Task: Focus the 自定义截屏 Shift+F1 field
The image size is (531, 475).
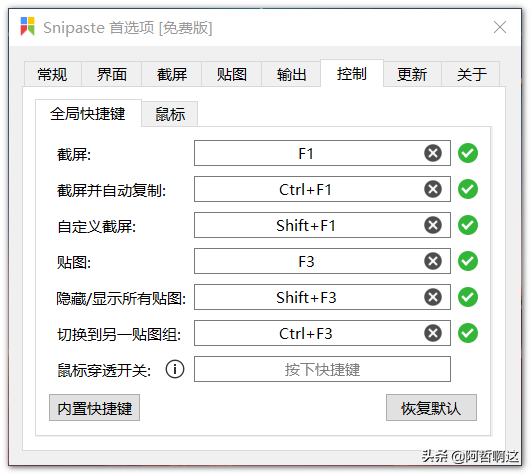Action: (322, 225)
